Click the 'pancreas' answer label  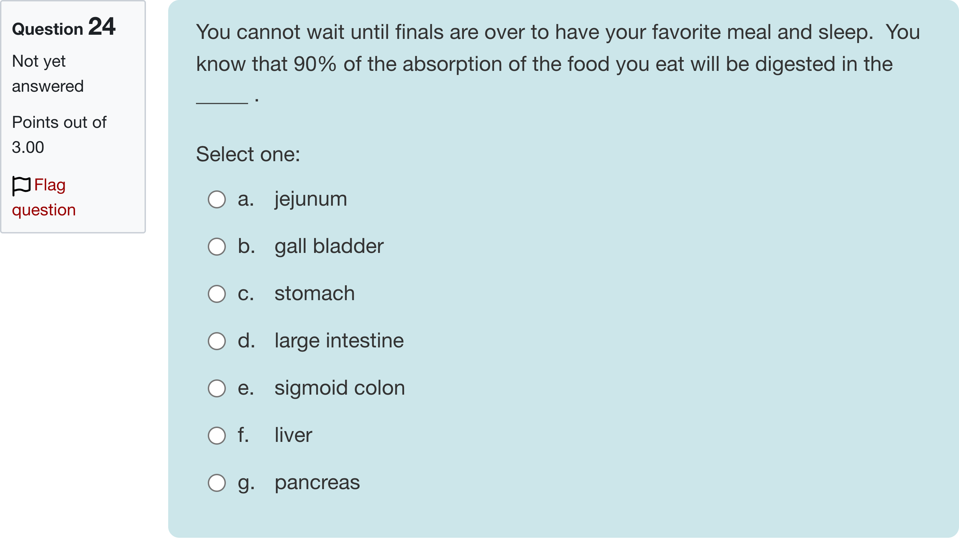pyautogui.click(x=317, y=483)
